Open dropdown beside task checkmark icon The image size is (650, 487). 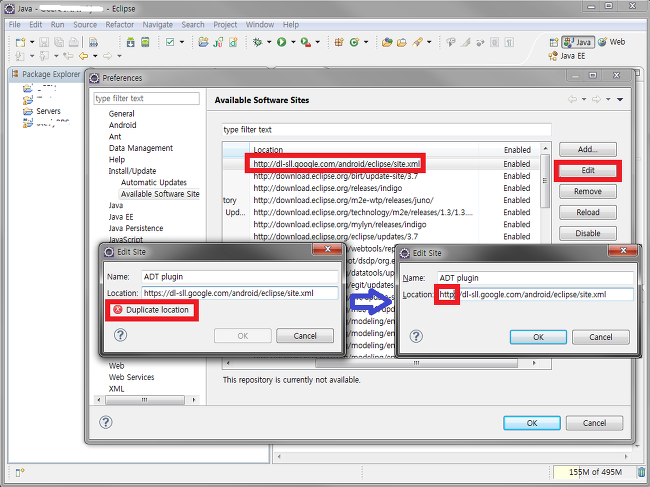(182, 42)
